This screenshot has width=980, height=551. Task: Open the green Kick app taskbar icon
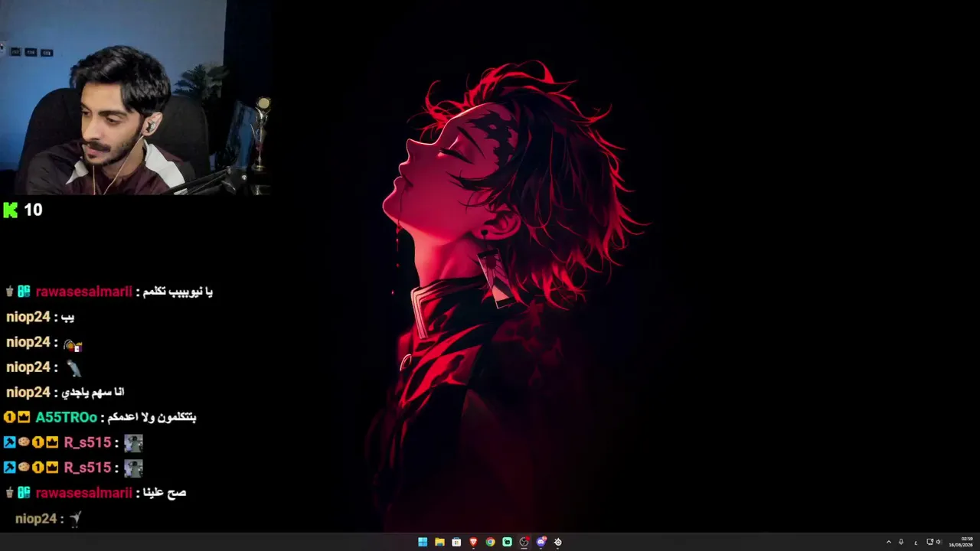click(x=507, y=542)
